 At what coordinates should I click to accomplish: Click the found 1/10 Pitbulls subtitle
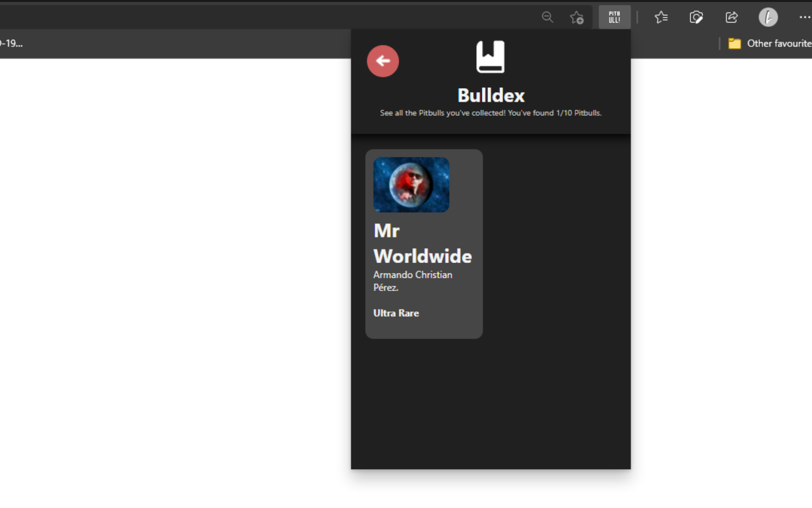[x=490, y=113]
